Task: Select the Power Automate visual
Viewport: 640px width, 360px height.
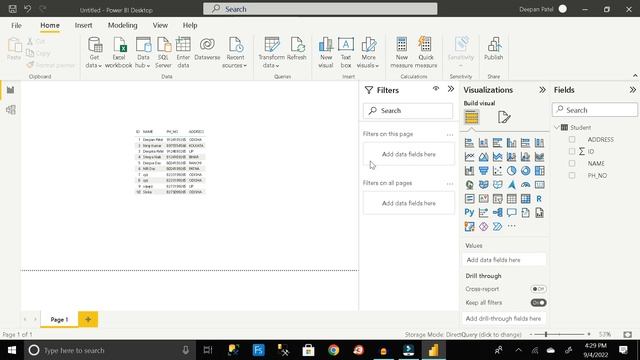Action: 498,227
